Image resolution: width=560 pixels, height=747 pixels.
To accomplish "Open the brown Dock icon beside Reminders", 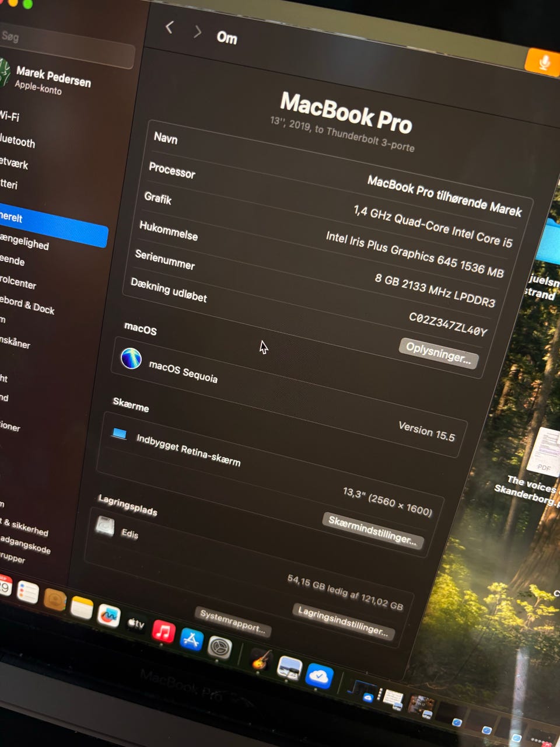I will (x=54, y=600).
